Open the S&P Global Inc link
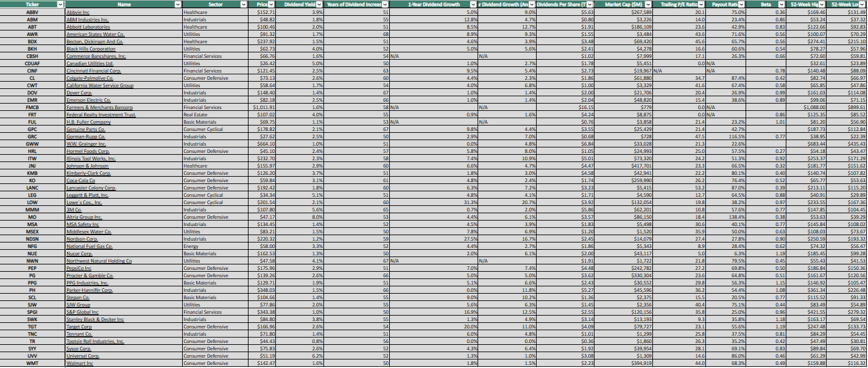The width and height of the screenshot is (868, 368). tap(83, 312)
